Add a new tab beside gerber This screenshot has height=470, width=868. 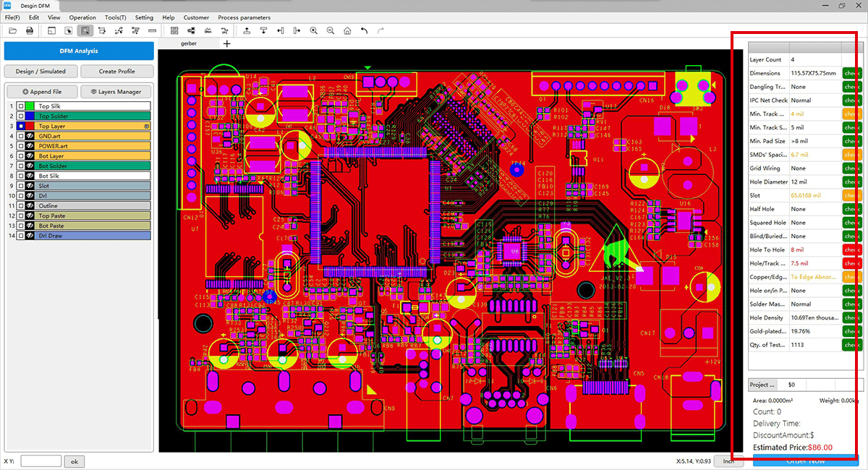tap(226, 44)
